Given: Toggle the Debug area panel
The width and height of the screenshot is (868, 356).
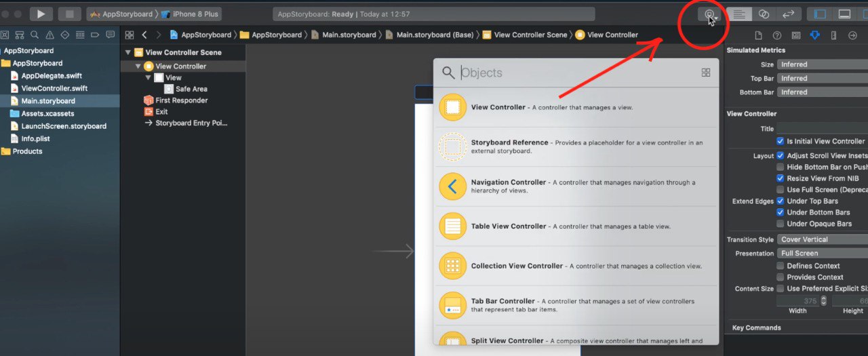Looking at the screenshot, I should (844, 14).
